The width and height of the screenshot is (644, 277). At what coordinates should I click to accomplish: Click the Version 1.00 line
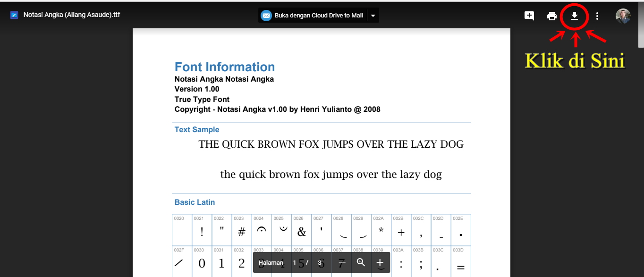[197, 89]
